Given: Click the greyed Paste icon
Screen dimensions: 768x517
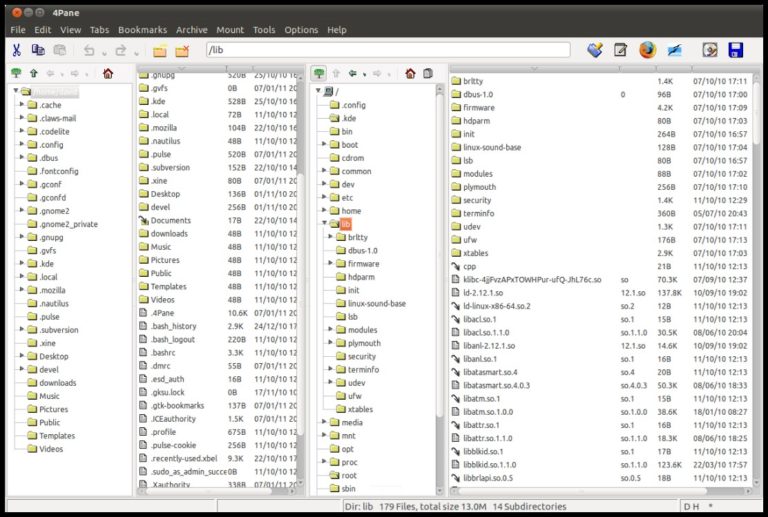Looking at the screenshot, I should click(60, 50).
